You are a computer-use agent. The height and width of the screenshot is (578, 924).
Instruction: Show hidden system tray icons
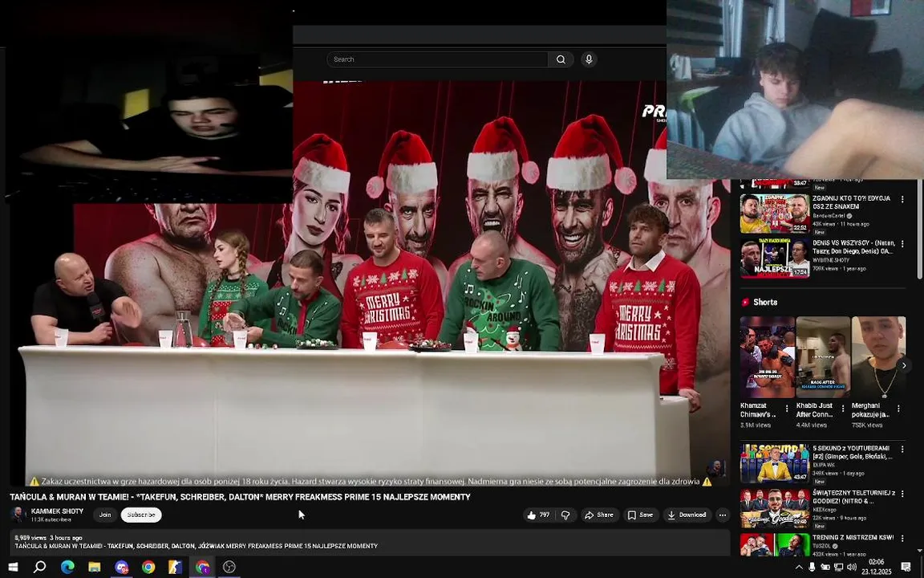click(799, 568)
